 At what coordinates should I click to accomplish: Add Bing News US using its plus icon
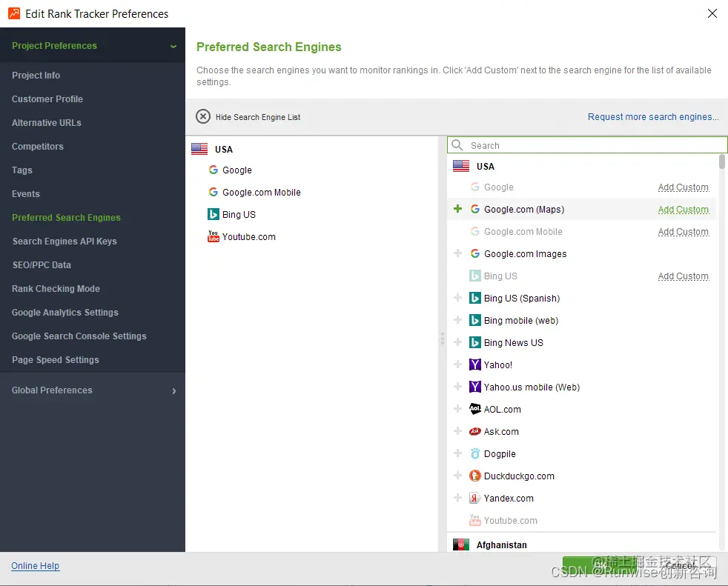458,342
